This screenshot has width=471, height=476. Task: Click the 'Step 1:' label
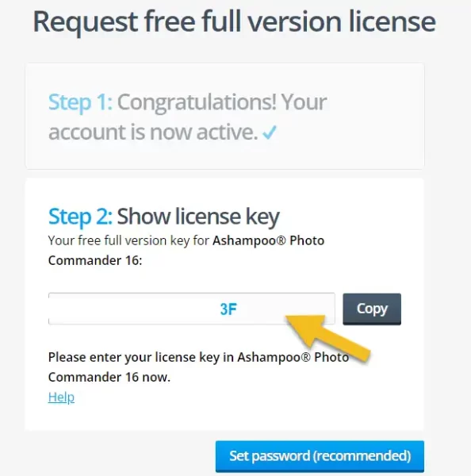click(80, 102)
